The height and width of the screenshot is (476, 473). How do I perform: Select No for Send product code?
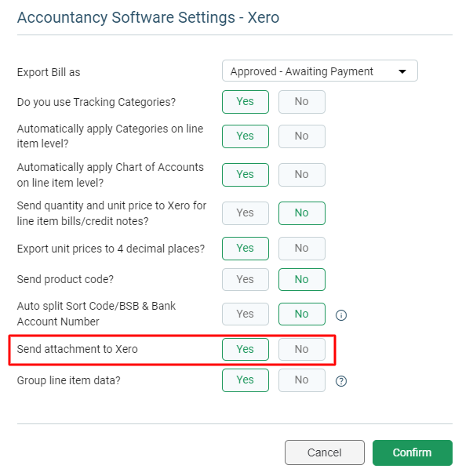pos(302,279)
